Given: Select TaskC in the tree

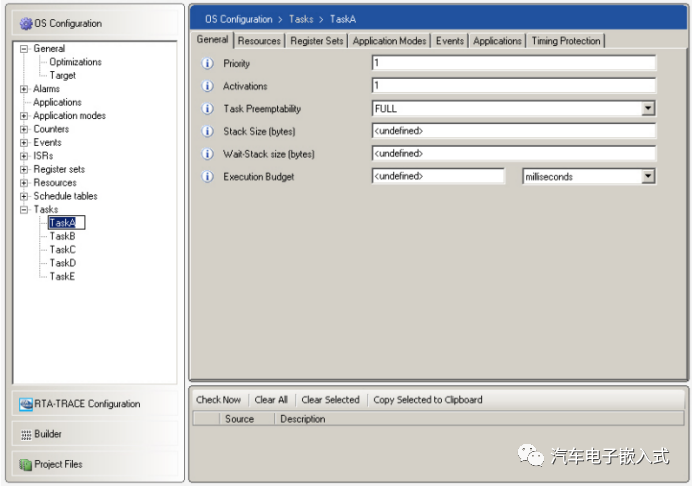Looking at the screenshot, I should click(x=63, y=250).
